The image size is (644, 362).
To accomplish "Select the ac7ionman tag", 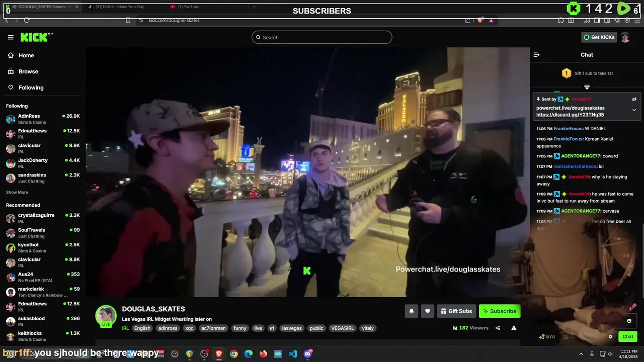I will [213, 328].
